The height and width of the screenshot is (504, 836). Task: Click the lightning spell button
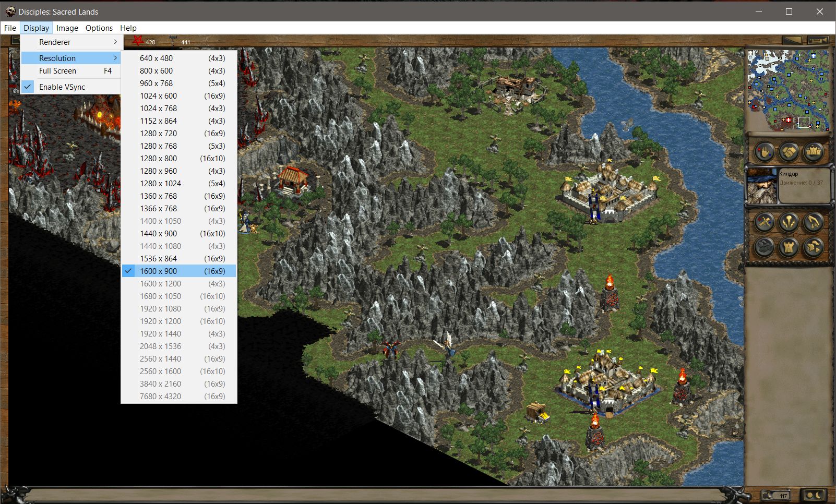789,222
